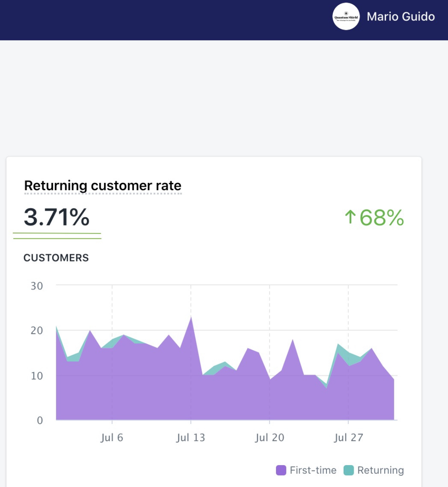Click the teal Returning legend swatch
The image size is (448, 487).
348,470
